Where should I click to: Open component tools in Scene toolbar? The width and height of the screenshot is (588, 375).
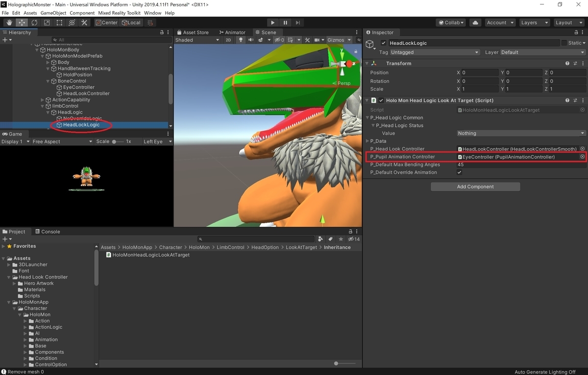307,40
